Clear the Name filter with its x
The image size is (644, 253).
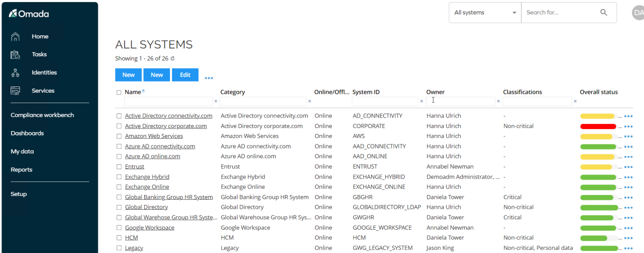pyautogui.click(x=215, y=101)
